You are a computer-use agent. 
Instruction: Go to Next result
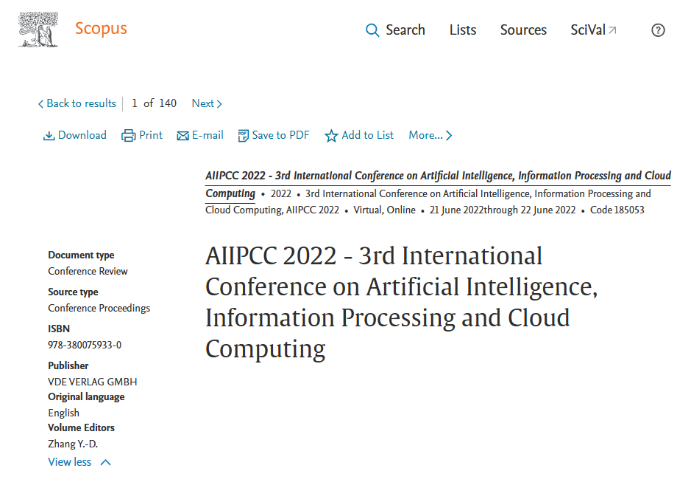pos(207,104)
